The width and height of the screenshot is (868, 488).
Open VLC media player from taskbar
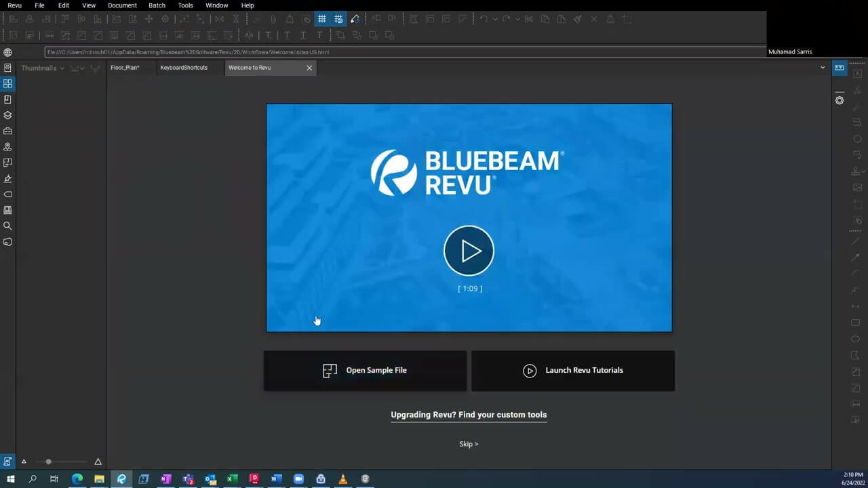coord(342,479)
